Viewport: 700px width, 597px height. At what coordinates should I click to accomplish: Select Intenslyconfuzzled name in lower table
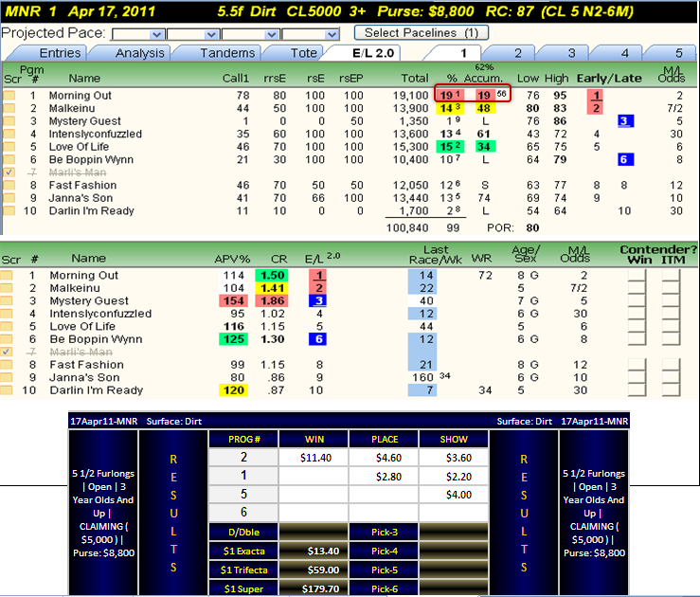click(x=100, y=314)
